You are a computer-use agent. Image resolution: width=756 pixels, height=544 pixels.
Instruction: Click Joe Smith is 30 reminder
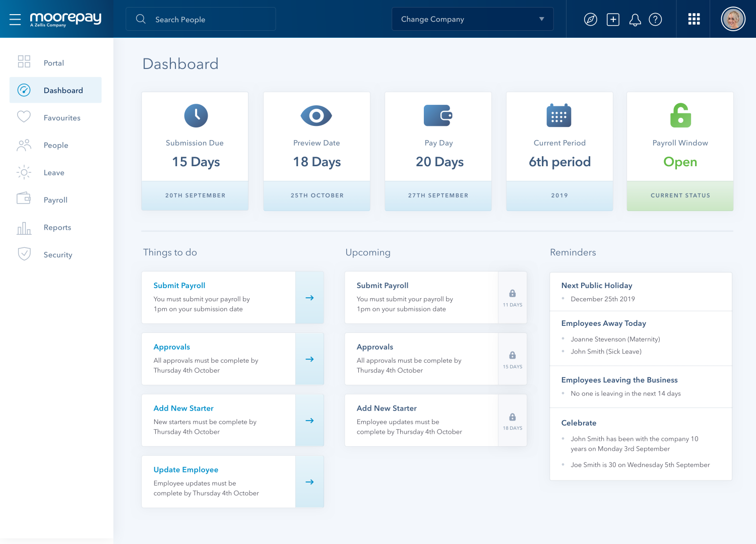[x=640, y=465]
